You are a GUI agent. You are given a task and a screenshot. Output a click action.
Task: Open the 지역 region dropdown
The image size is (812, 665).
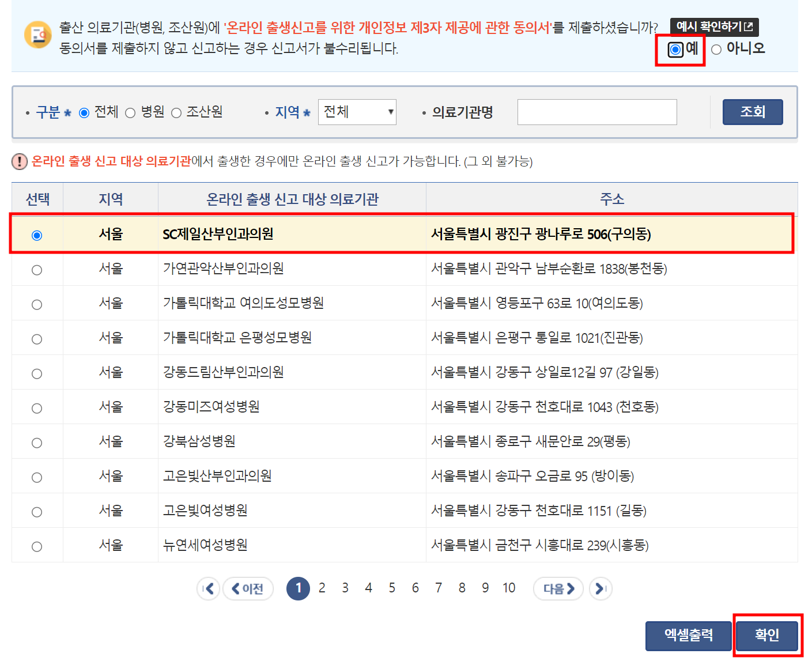[357, 112]
